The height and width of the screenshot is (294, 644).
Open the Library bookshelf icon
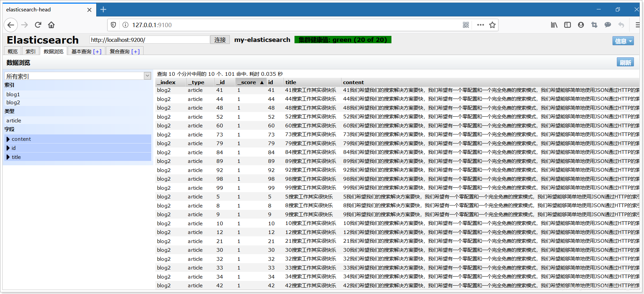pos(554,25)
